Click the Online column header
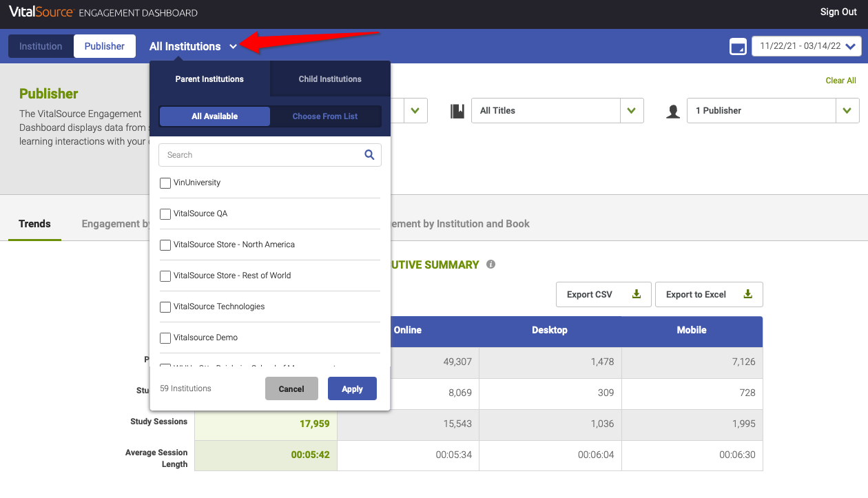The height and width of the screenshot is (498, 868). [x=408, y=331]
